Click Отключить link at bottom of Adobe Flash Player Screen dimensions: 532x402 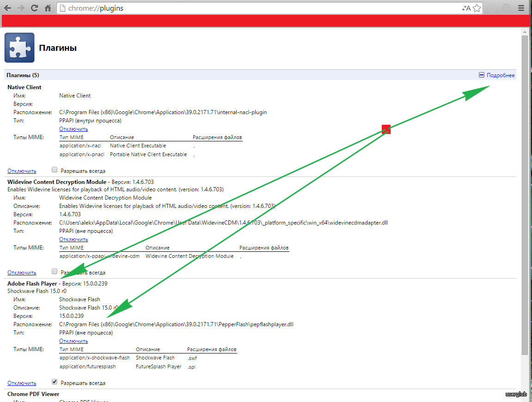click(x=22, y=383)
